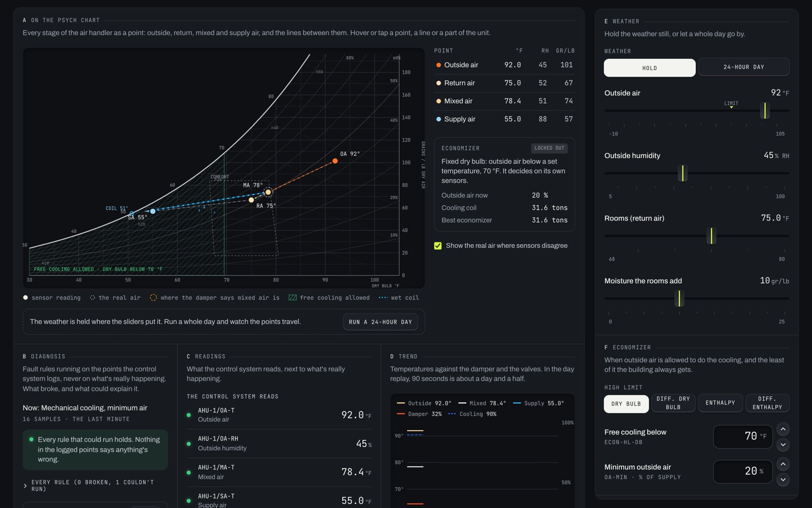Click the Return air point on chart
812x508 pixels.
click(x=251, y=200)
